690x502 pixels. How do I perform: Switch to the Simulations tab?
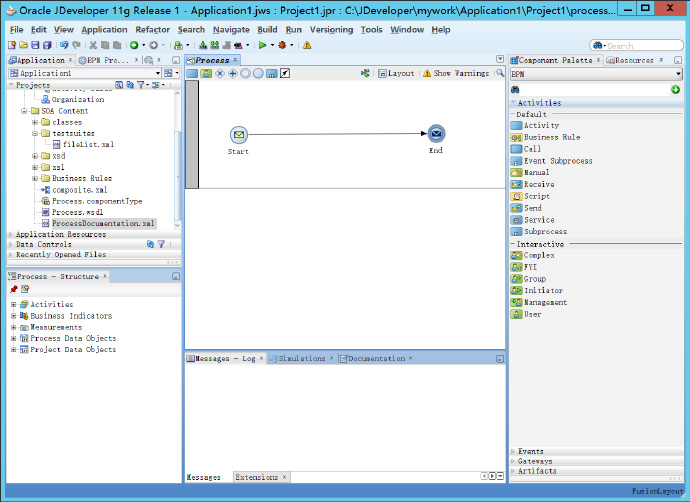(x=302, y=359)
